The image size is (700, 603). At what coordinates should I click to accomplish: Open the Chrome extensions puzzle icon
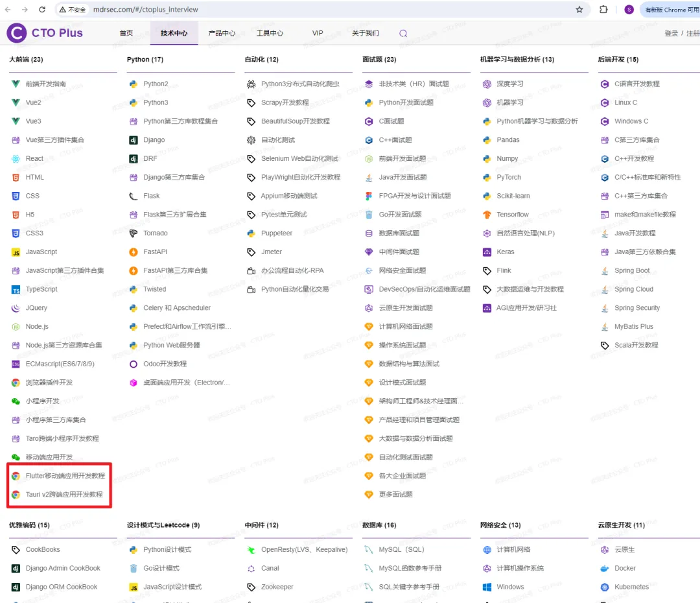[x=603, y=9]
